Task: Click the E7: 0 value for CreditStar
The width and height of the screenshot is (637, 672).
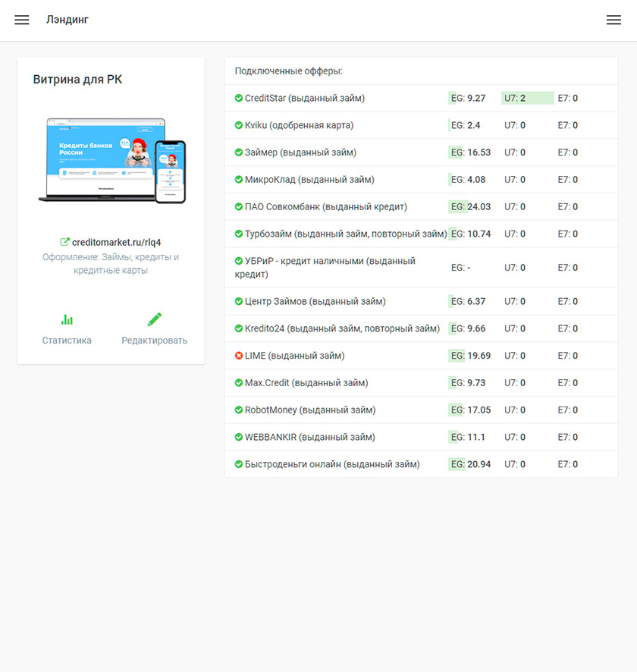Action: pyautogui.click(x=567, y=98)
